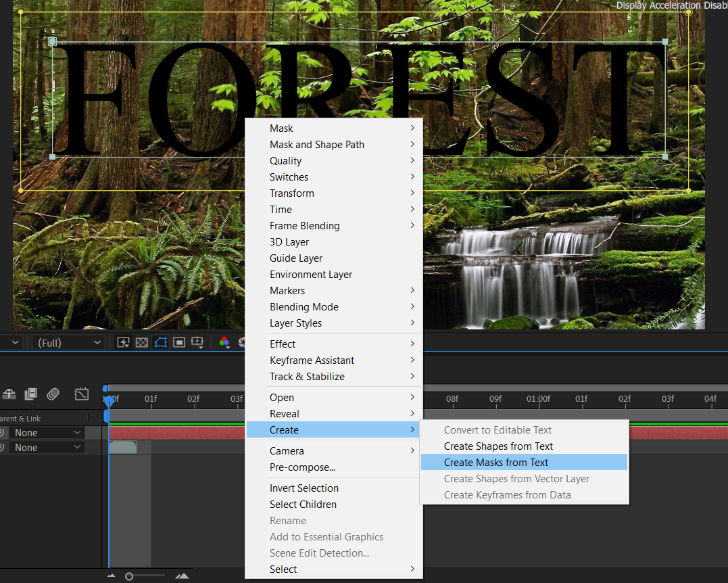
Task: Toggle Transparency Grid checkerboard icon
Action: point(141,343)
